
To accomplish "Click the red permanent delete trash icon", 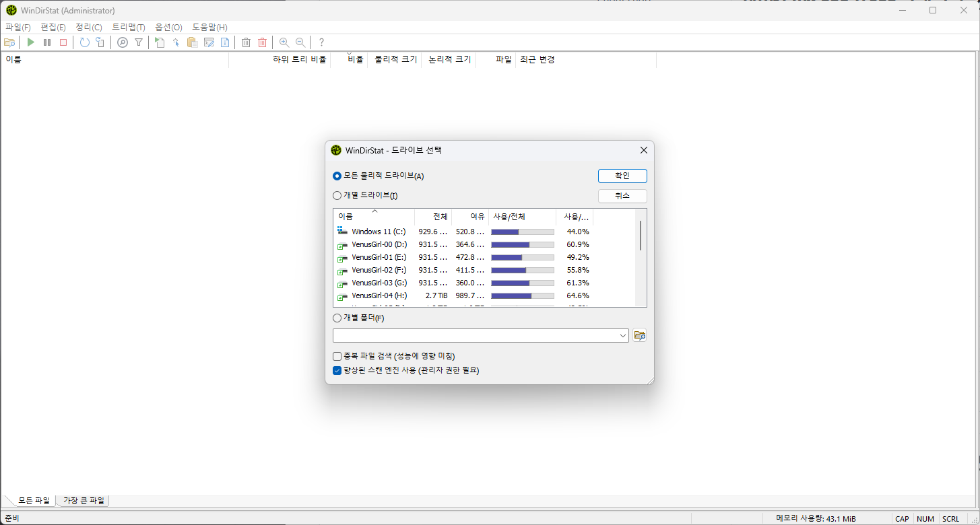I will [x=262, y=42].
